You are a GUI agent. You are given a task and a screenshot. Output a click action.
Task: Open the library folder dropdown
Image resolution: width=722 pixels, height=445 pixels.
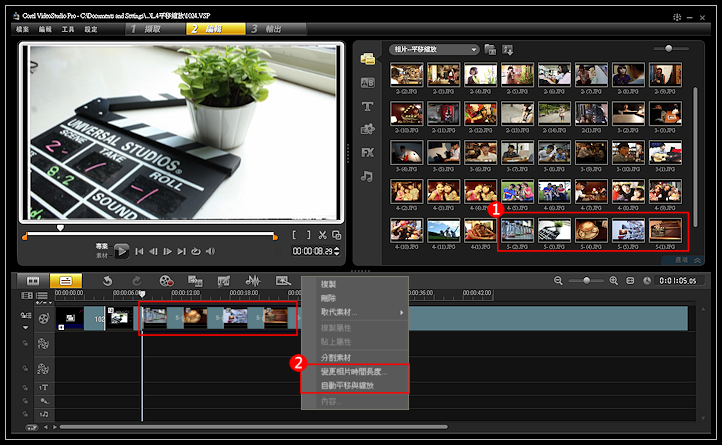coord(434,49)
